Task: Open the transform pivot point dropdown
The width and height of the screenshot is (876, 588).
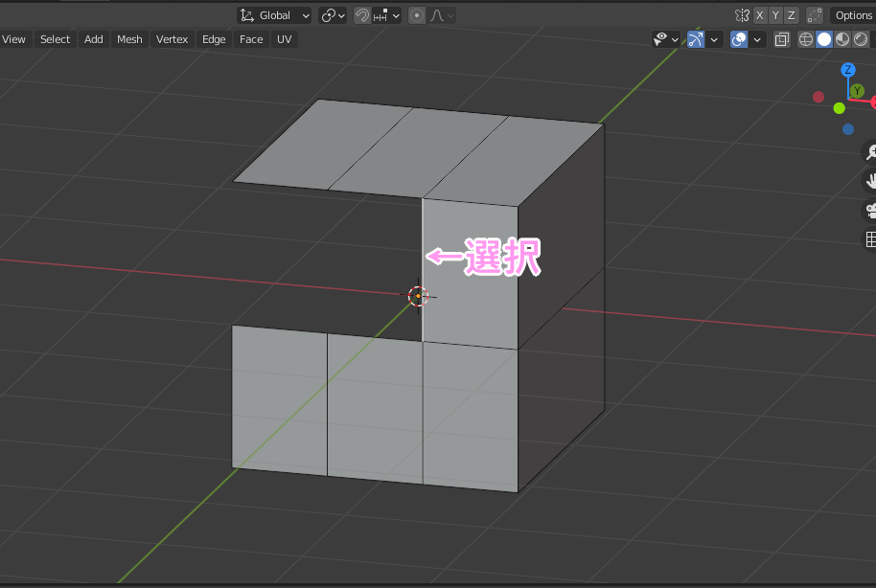Action: click(333, 15)
